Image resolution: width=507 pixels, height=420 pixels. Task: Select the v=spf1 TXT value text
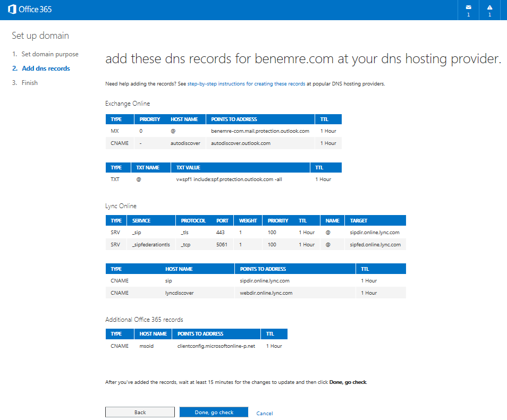click(x=229, y=179)
